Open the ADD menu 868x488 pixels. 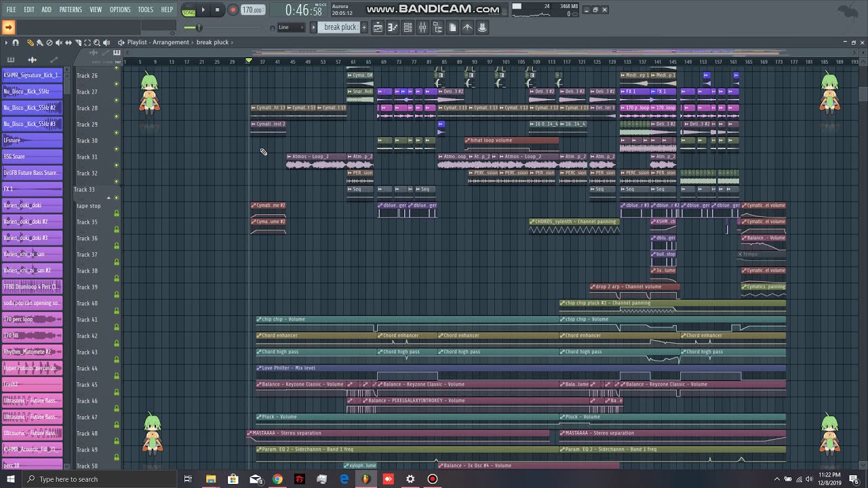(x=46, y=9)
